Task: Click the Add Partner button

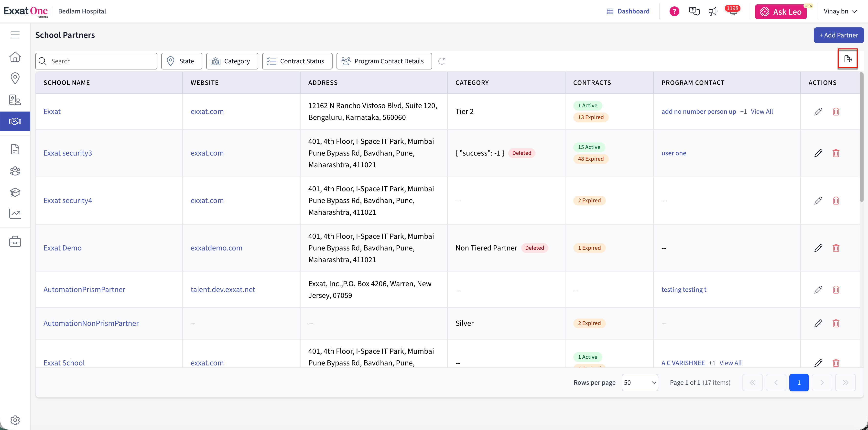Action: pos(838,35)
